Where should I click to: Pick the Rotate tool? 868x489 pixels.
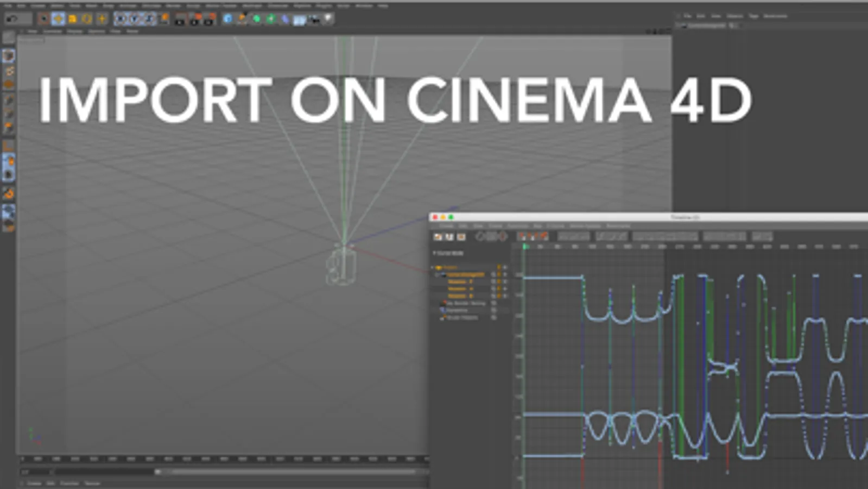[x=87, y=19]
